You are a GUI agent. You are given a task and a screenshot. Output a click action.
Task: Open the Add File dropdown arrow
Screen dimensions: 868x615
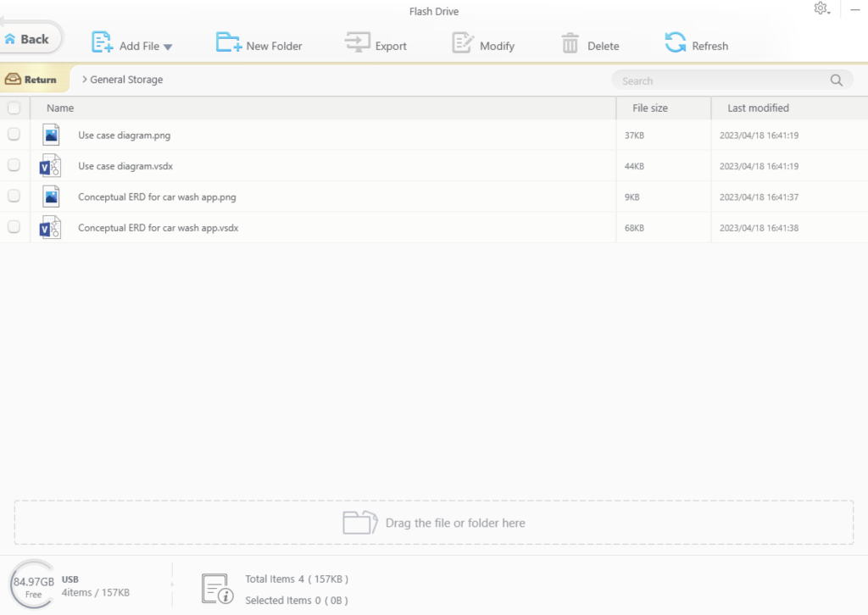coord(168,47)
